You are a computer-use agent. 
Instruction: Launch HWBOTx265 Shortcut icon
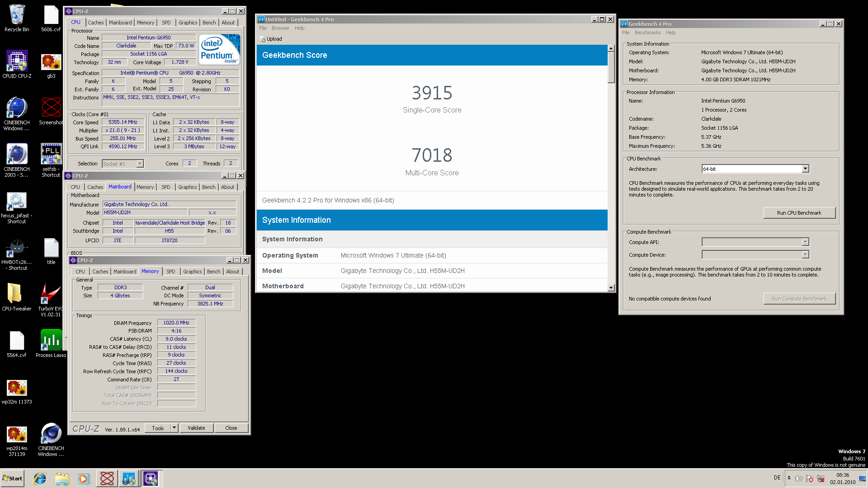point(17,254)
